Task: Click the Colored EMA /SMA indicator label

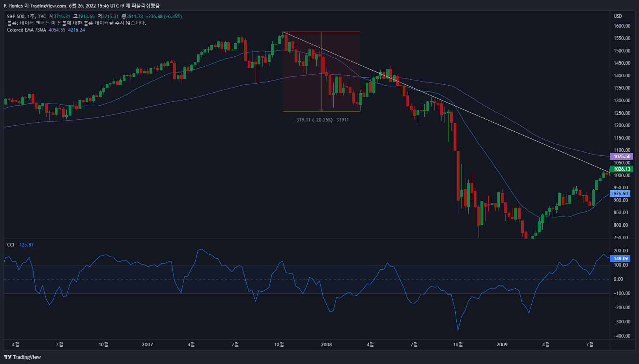Action: (26, 30)
